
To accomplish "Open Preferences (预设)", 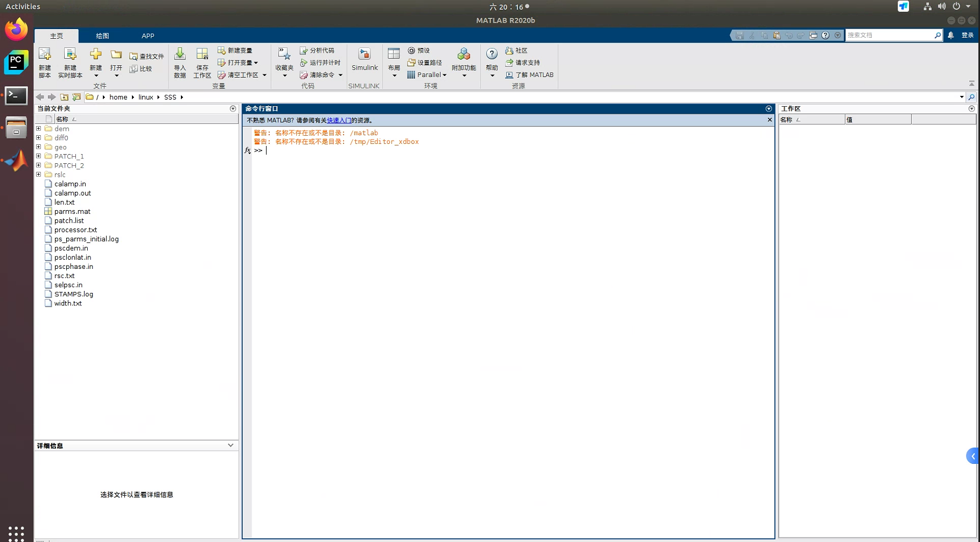I will [418, 50].
